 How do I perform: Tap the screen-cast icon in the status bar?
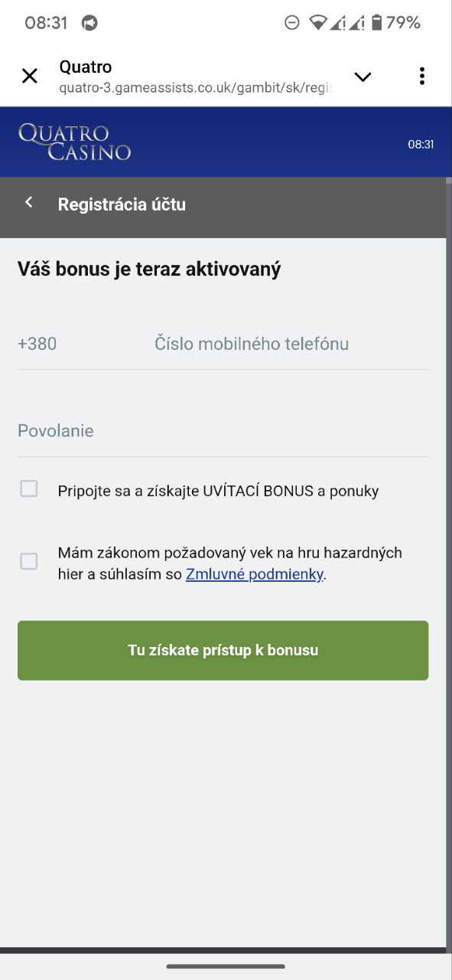click(x=86, y=22)
